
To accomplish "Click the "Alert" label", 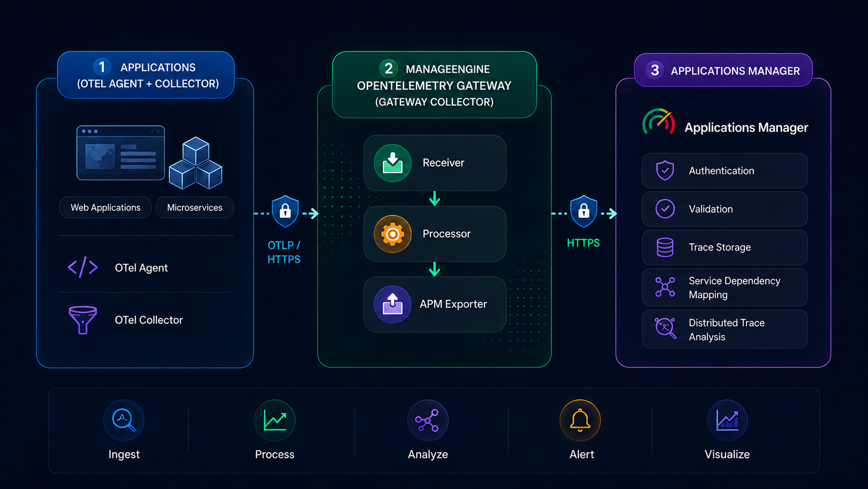I will pyautogui.click(x=582, y=454).
